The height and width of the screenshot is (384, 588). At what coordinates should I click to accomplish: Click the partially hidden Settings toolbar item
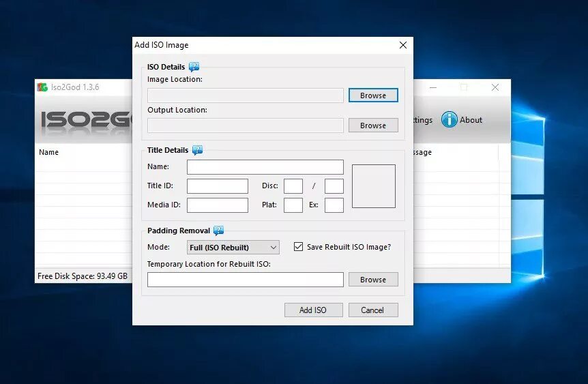(x=423, y=120)
